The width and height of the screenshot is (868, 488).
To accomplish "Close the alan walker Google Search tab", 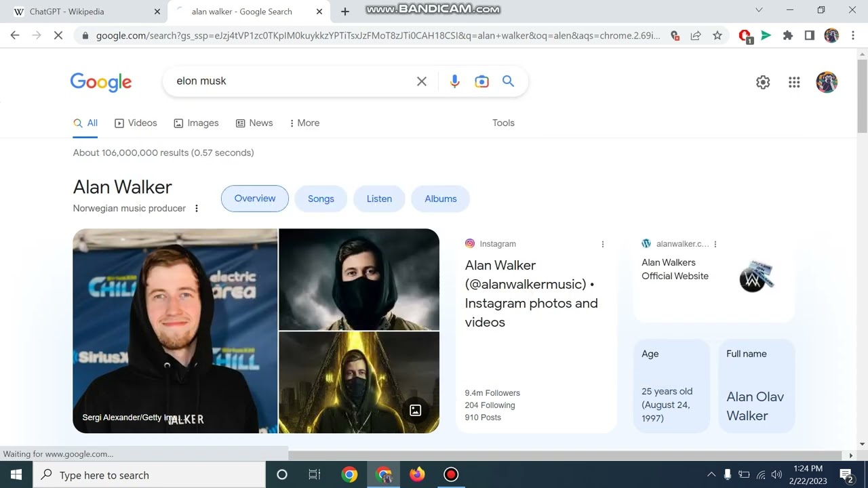I will 319,12.
